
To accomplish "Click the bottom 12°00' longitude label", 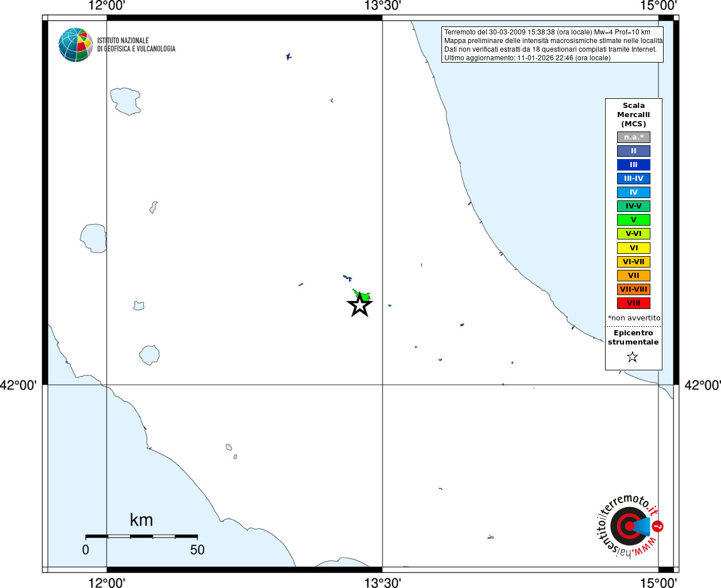I will 107,582.
